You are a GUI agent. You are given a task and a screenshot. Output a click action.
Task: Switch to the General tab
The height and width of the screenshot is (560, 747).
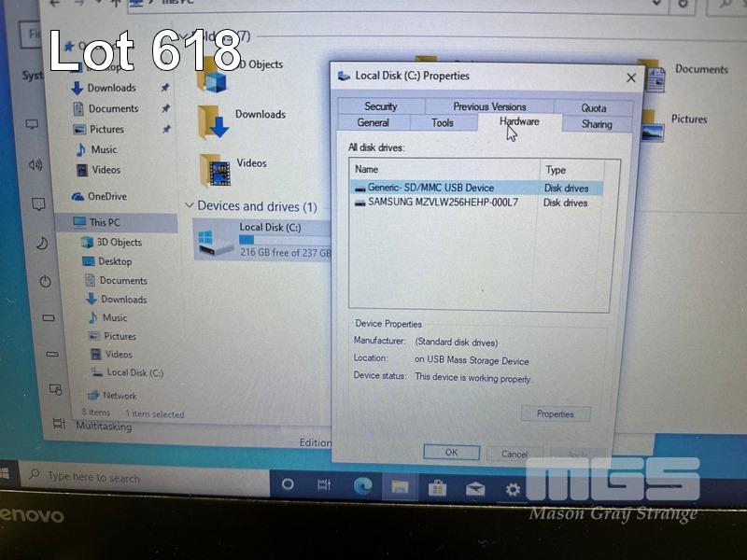(x=373, y=123)
